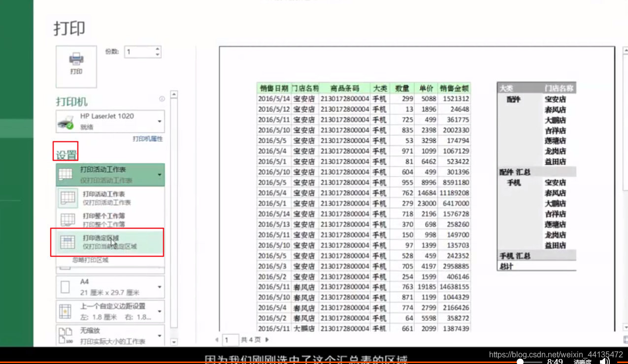This screenshot has height=364, width=628.
Task: Click the 配件 汇总 row in pivot preview
Action: point(536,172)
